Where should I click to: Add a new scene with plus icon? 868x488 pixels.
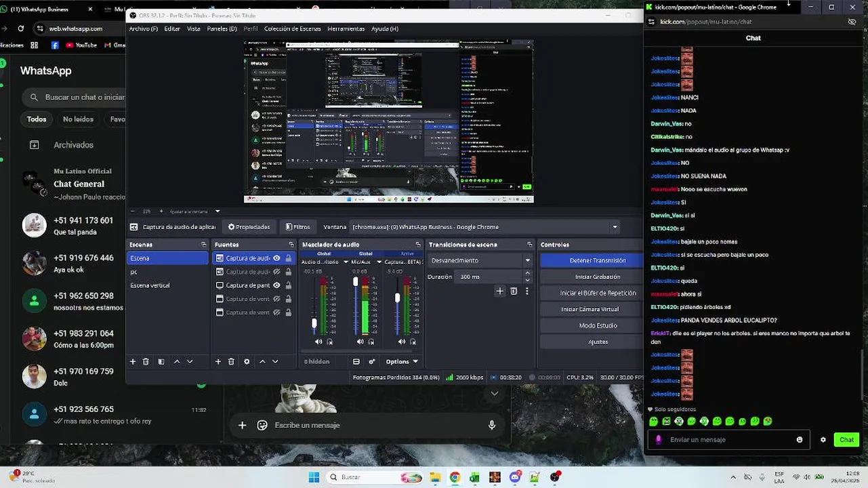click(133, 362)
